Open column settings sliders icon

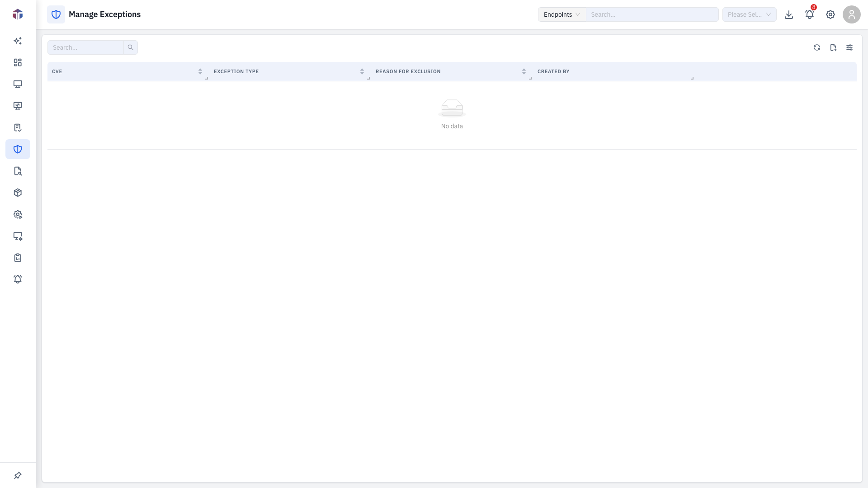point(849,47)
